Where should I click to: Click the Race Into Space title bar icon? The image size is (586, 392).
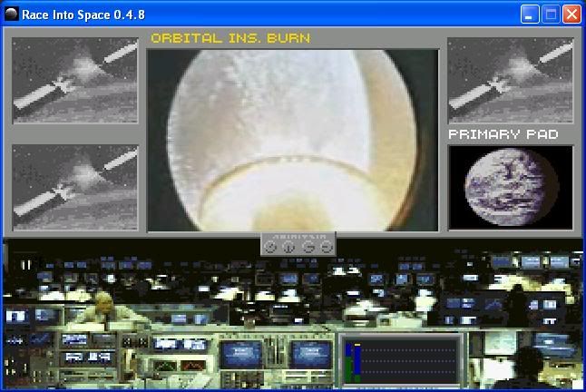point(11,15)
